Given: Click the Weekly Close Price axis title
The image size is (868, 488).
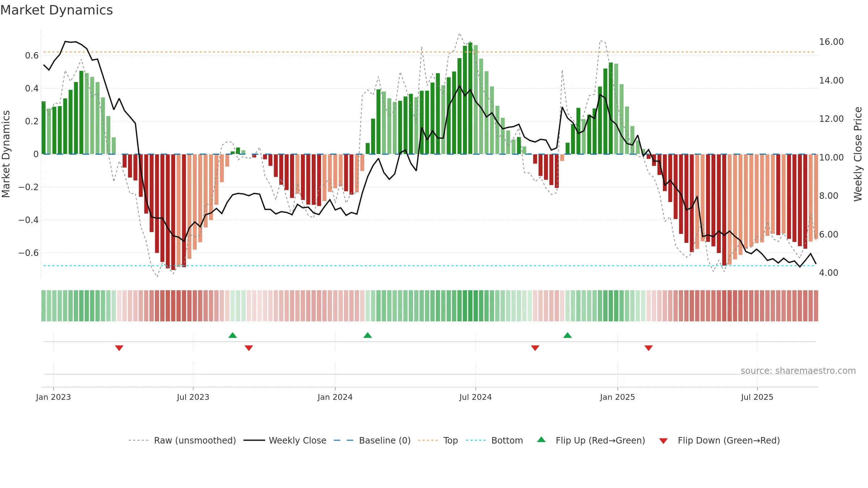Looking at the screenshot, I should (x=858, y=154).
